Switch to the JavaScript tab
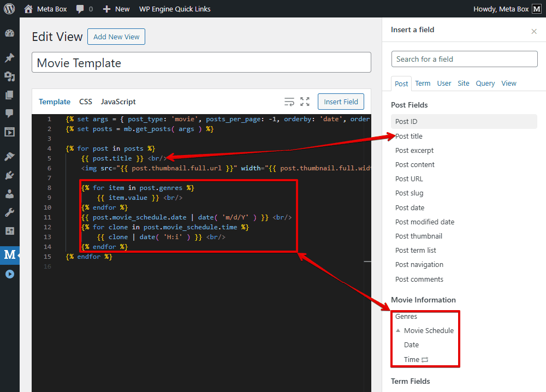The image size is (546, 392). [118, 102]
